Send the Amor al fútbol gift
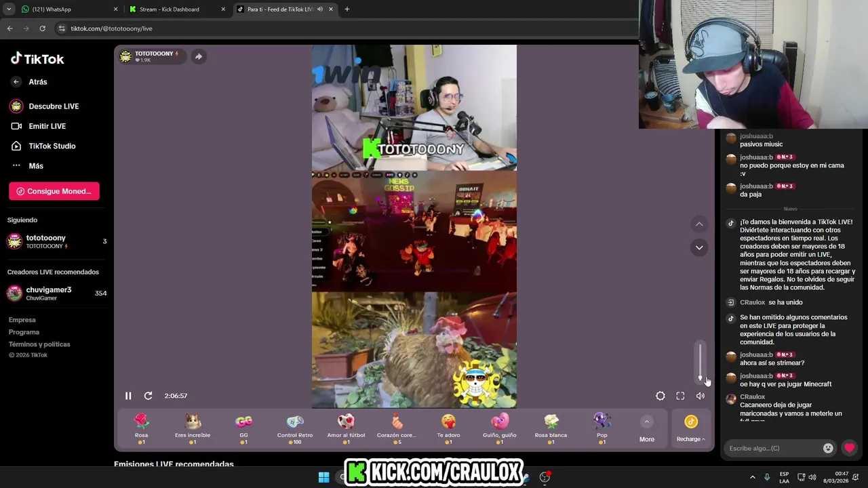The height and width of the screenshot is (488, 868). [x=346, y=428]
